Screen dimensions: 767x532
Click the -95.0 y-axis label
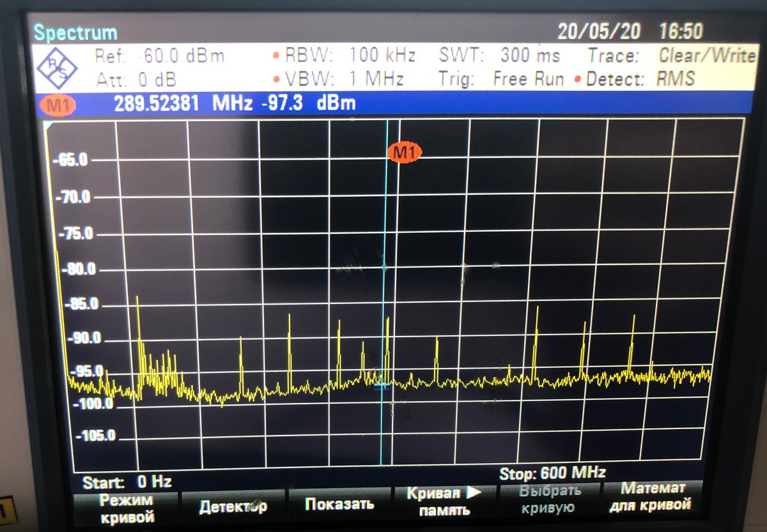[86, 371]
